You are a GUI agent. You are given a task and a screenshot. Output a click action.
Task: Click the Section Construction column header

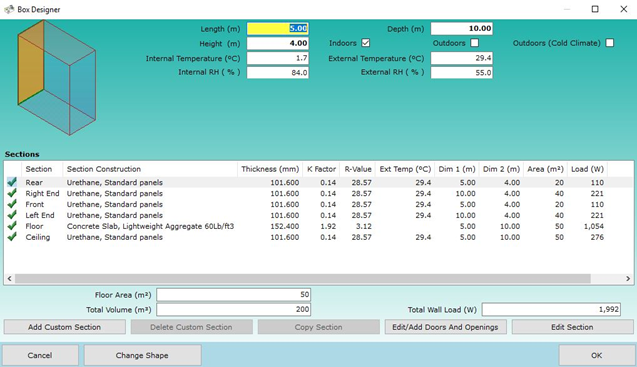(150, 169)
